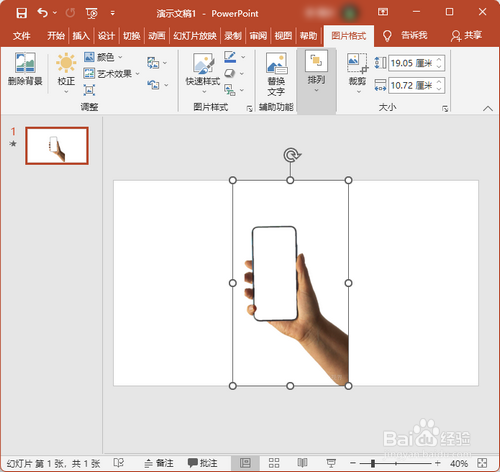Toggle the 批注 comments pane

(202, 463)
